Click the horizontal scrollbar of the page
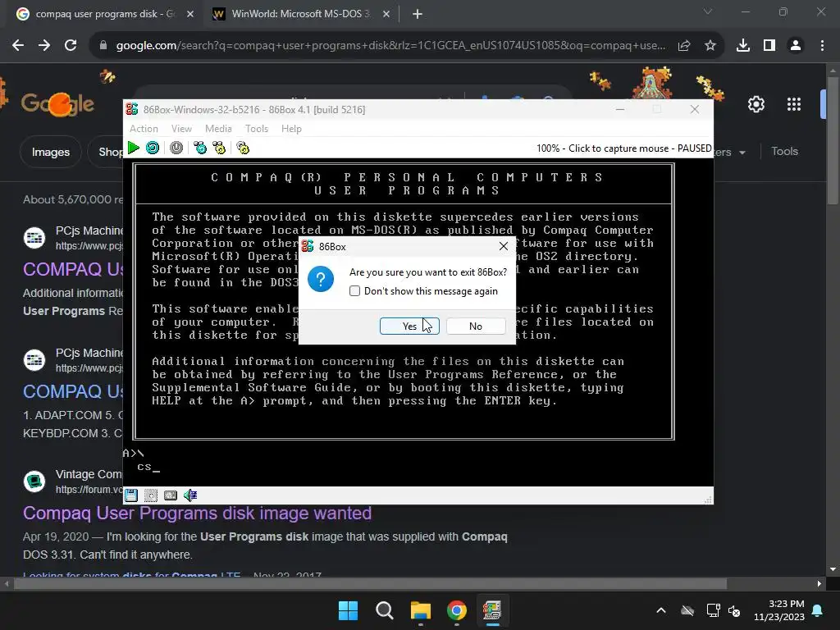Screen dimensions: 840x630 pos(370,584)
